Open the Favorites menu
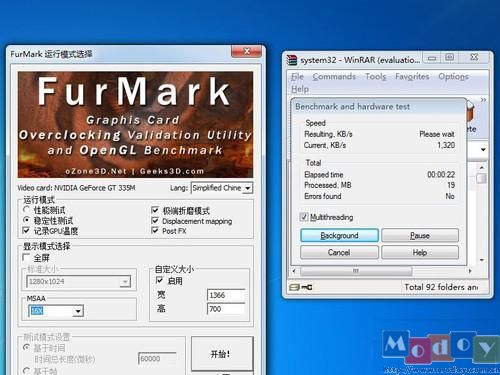Viewport: 500px width, 375px height. click(x=412, y=77)
